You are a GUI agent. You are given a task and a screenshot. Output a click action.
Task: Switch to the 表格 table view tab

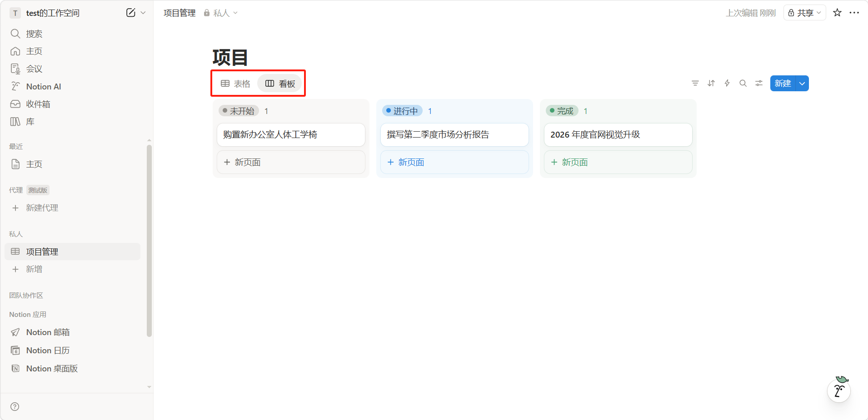(x=235, y=84)
